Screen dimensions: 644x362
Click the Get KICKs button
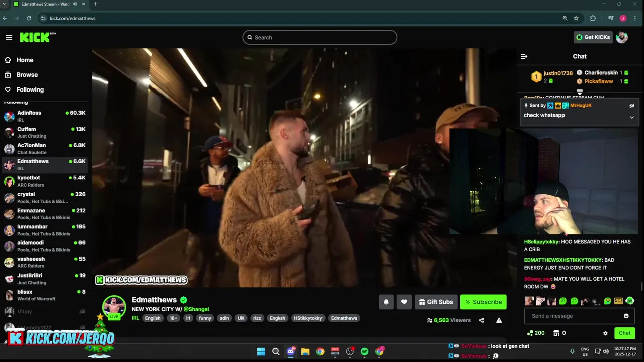coord(593,37)
